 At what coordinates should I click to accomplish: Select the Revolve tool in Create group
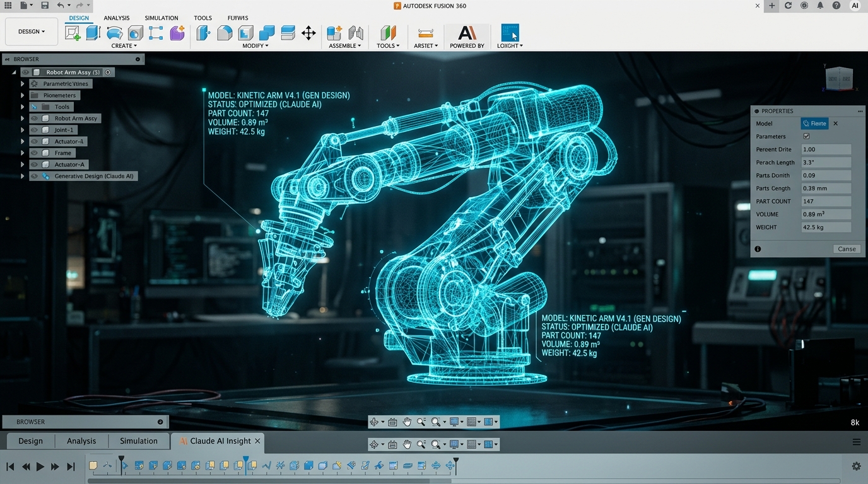tap(114, 33)
